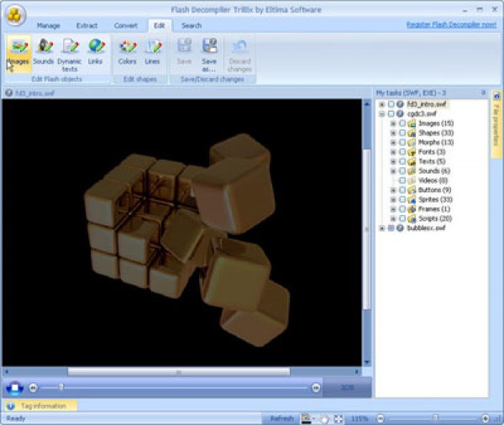Screen dimensions: 504x425
Task: Click the Fonts folder icon in tree
Action: (x=412, y=152)
